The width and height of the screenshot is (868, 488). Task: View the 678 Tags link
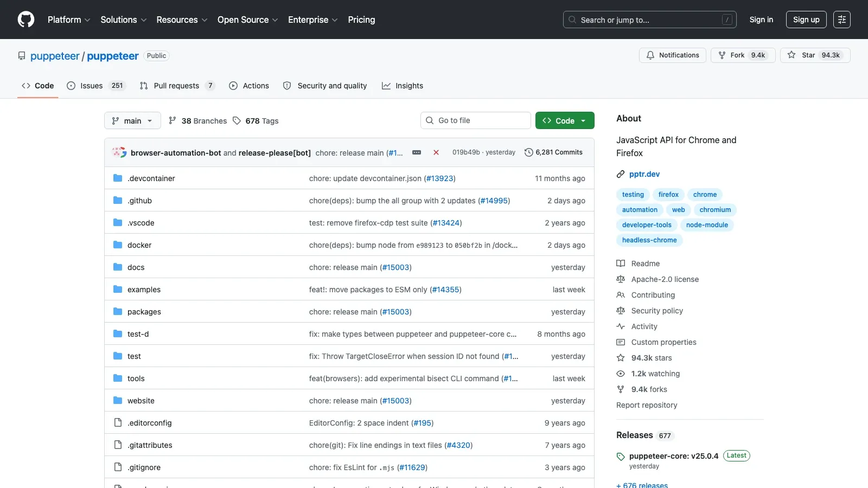(x=256, y=121)
